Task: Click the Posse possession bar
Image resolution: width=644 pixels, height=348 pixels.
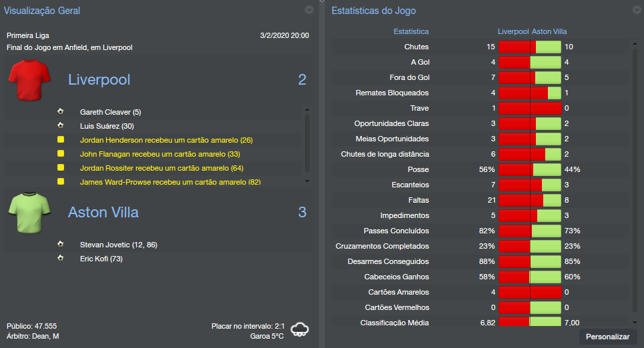Action: tap(530, 169)
